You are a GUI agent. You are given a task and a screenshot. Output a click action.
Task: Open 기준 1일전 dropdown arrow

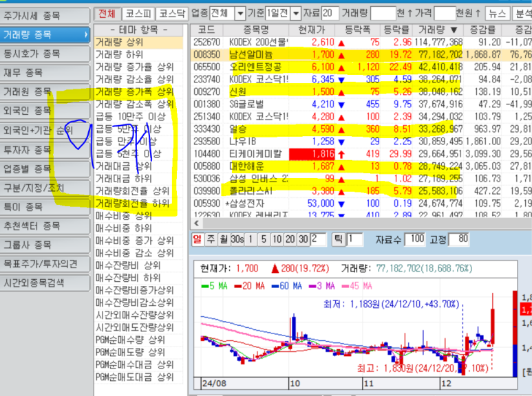(x=296, y=14)
